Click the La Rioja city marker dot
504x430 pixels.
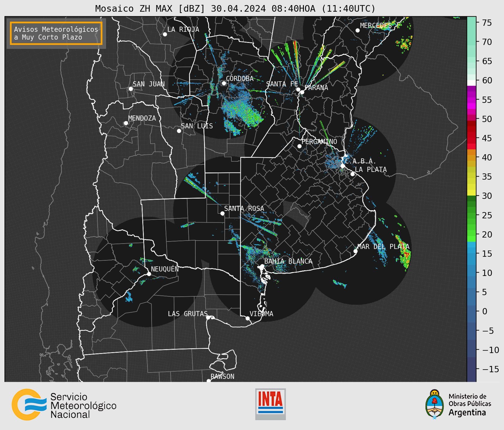pyautogui.click(x=165, y=34)
